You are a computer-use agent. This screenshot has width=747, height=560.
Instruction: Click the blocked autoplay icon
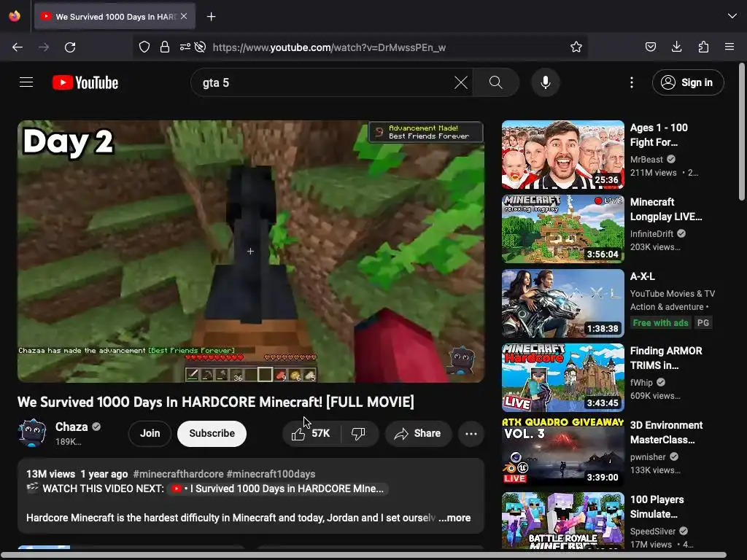pos(201,47)
